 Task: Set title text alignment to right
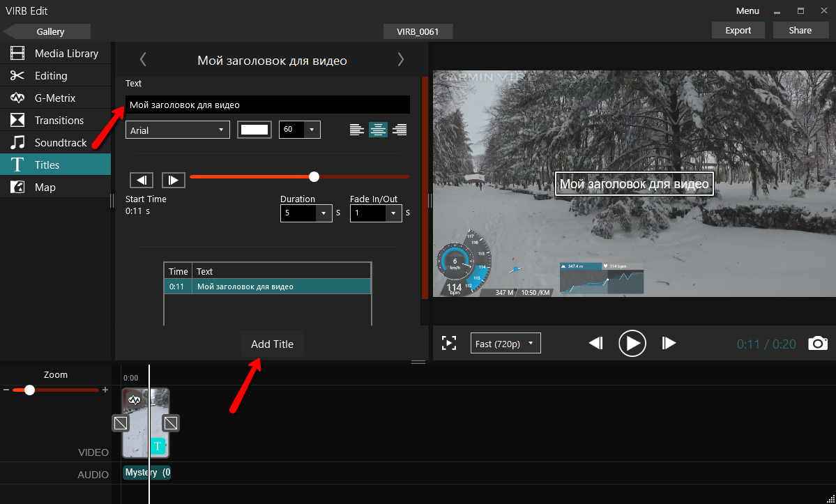pos(400,130)
